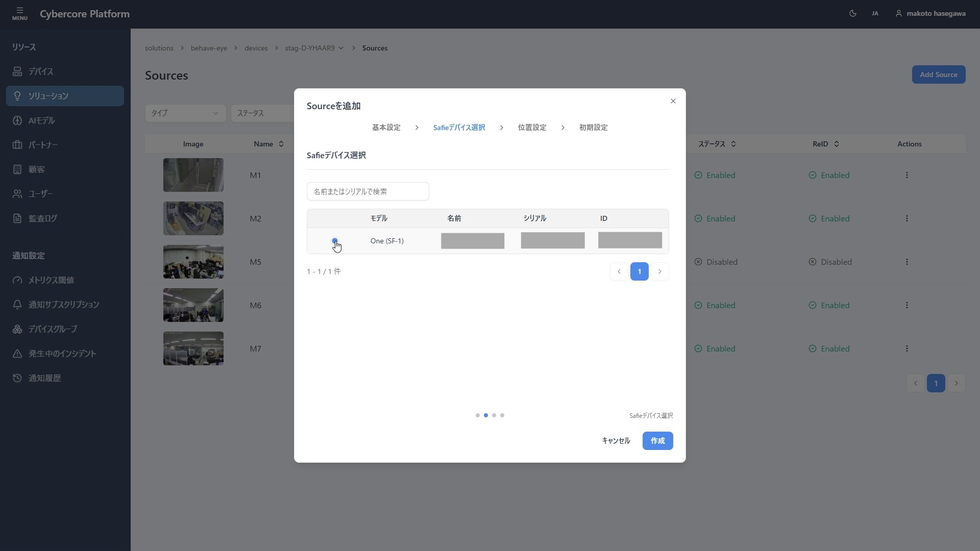
Task: Click the third step indicator dot
Action: click(494, 415)
